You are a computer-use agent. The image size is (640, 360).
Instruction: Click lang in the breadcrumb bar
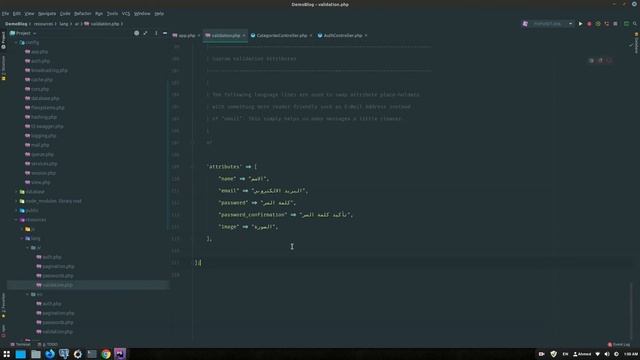[x=64, y=24]
